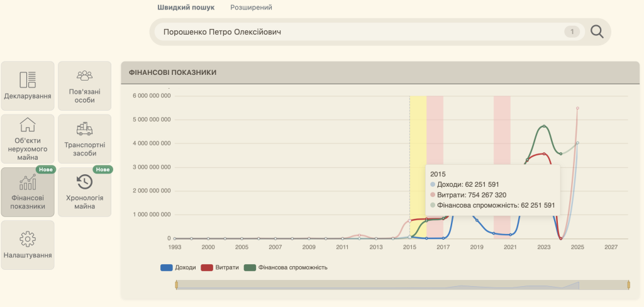Viewport: 644px width, 307px height.
Task: Switch to the Швидкий пошук tab
Action: click(186, 8)
